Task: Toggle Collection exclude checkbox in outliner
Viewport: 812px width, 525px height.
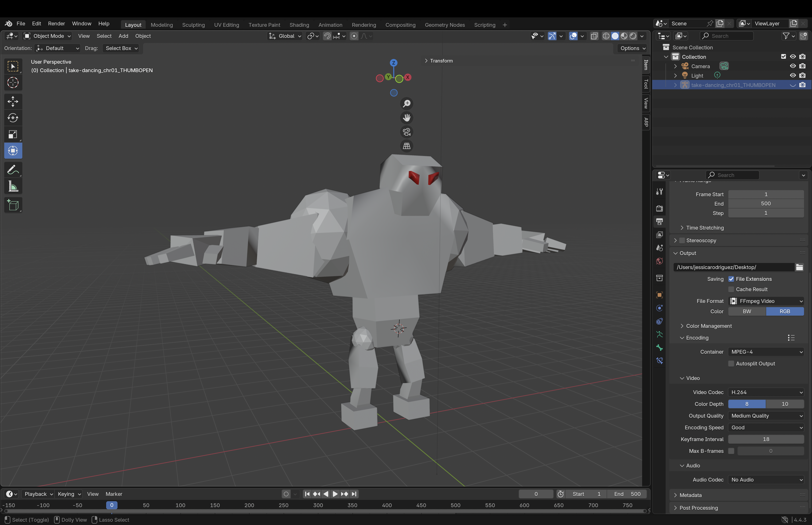Action: (x=783, y=57)
